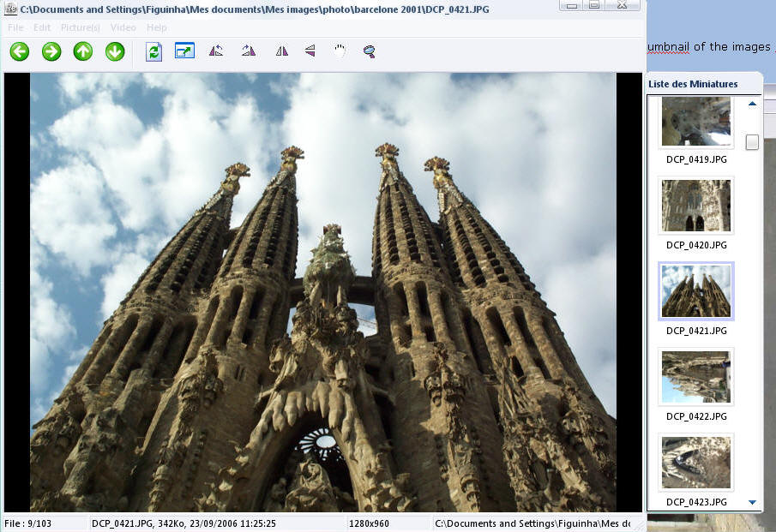The height and width of the screenshot is (532, 776).
Task: Click the word 'images' in the background document
Action: tap(751, 47)
